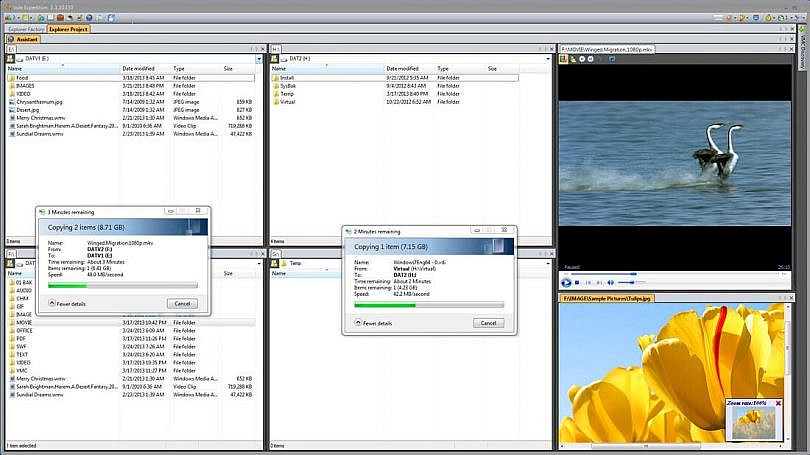Collapse details in the 7.15 GB copy dialog
Viewport: 810px width, 455px height.
[373, 323]
